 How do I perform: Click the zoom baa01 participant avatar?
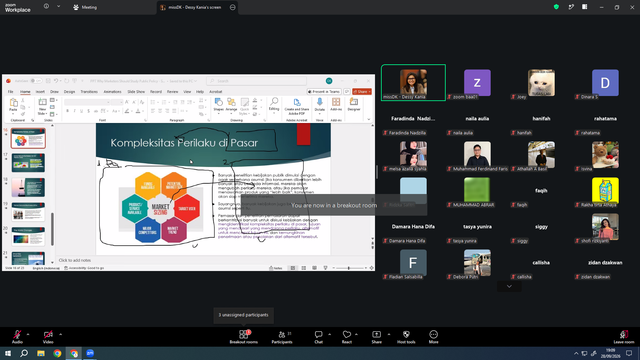click(477, 83)
